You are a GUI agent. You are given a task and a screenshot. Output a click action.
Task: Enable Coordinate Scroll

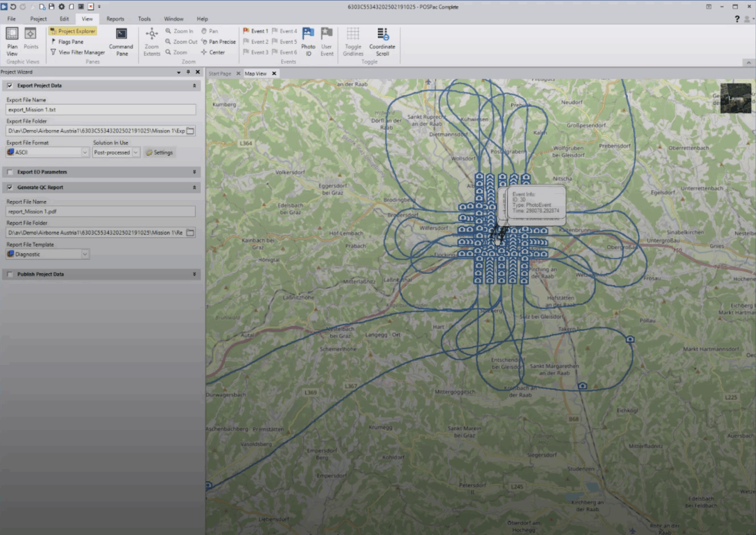point(382,42)
